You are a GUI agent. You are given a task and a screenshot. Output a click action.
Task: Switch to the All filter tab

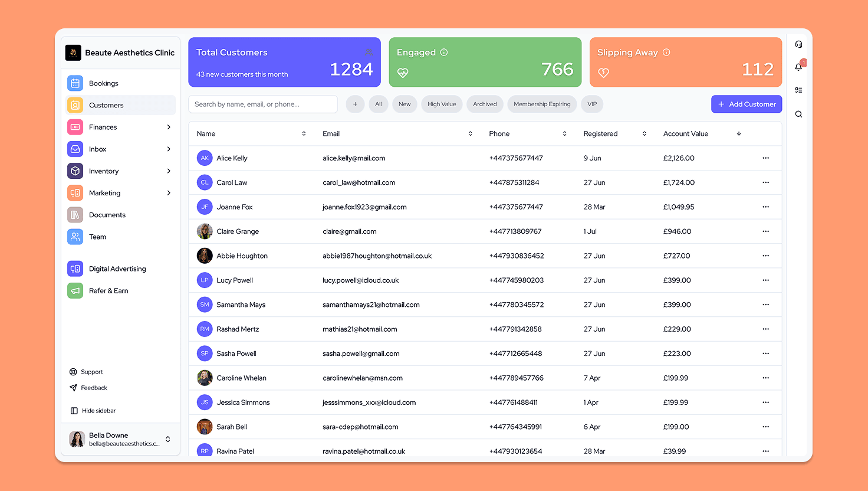click(378, 104)
